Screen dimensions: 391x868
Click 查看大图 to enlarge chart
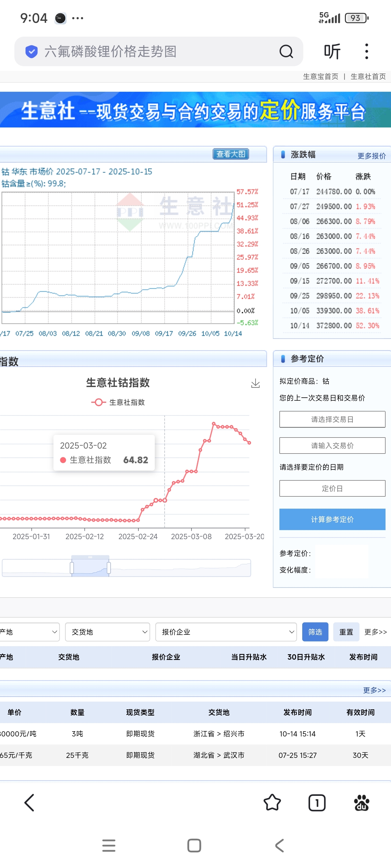click(231, 154)
